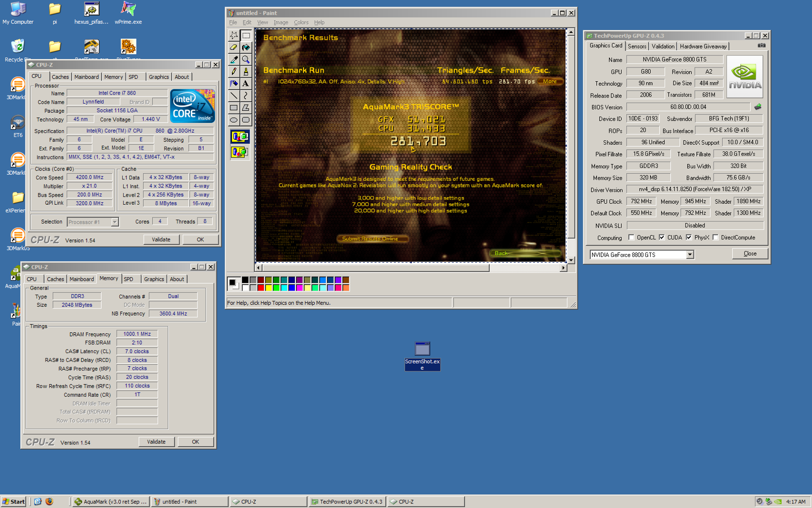812x508 pixels.
Task: Open the Colors menu in Paint
Action: 301,22
